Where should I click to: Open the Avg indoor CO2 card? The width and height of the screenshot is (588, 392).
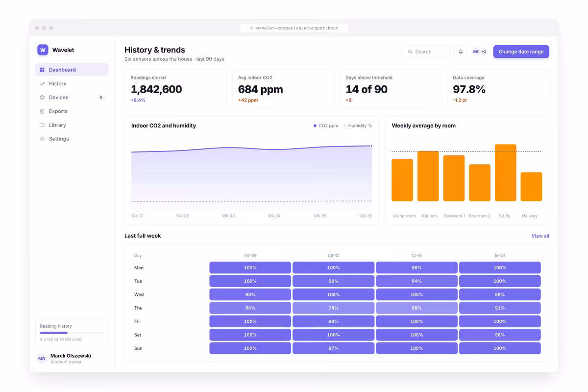click(x=283, y=88)
